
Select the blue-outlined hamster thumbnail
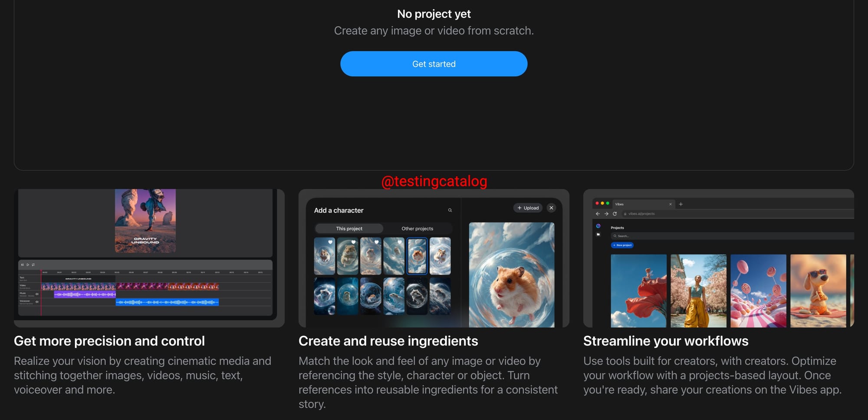(x=417, y=256)
